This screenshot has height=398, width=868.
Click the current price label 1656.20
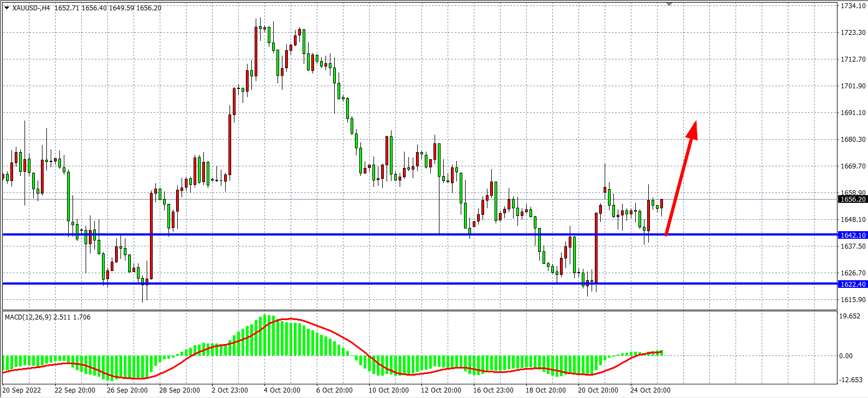852,199
